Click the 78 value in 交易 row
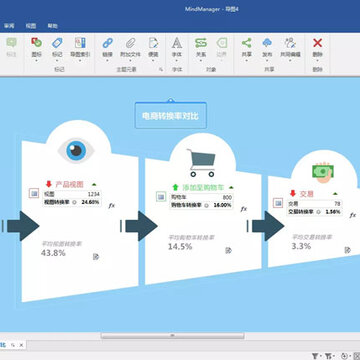Image resolution: width=360 pixels, height=360 pixels. pos(337,204)
